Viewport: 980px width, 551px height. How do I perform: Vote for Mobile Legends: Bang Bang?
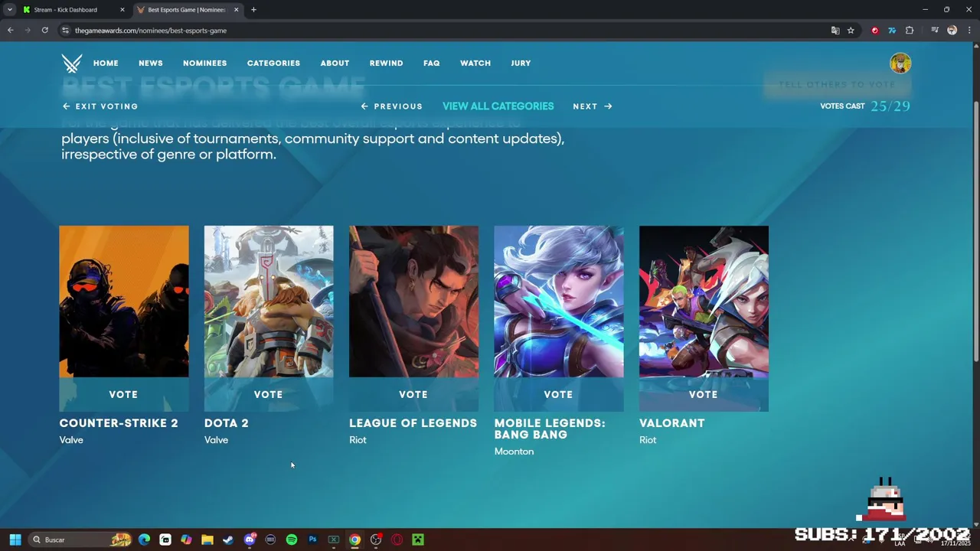558,395
